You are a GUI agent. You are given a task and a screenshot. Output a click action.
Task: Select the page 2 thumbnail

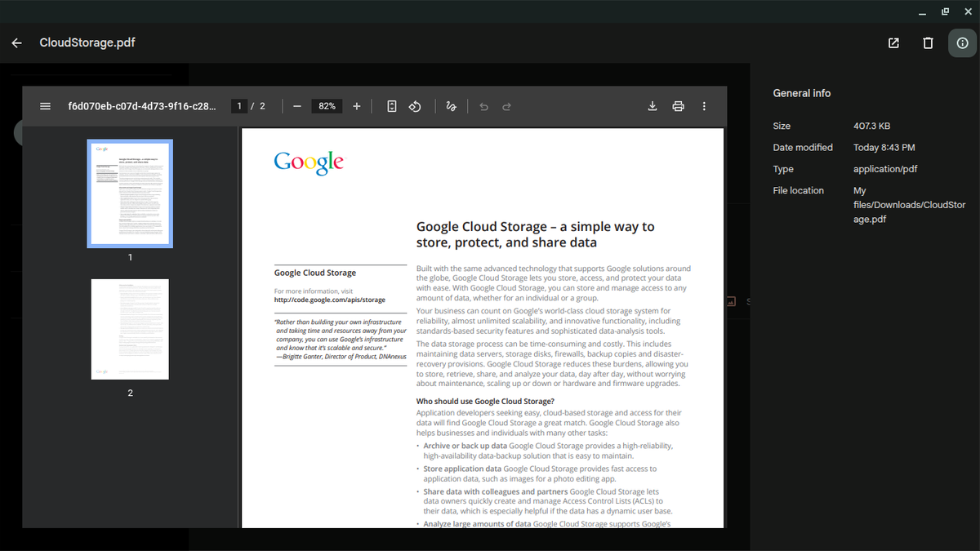tap(130, 329)
